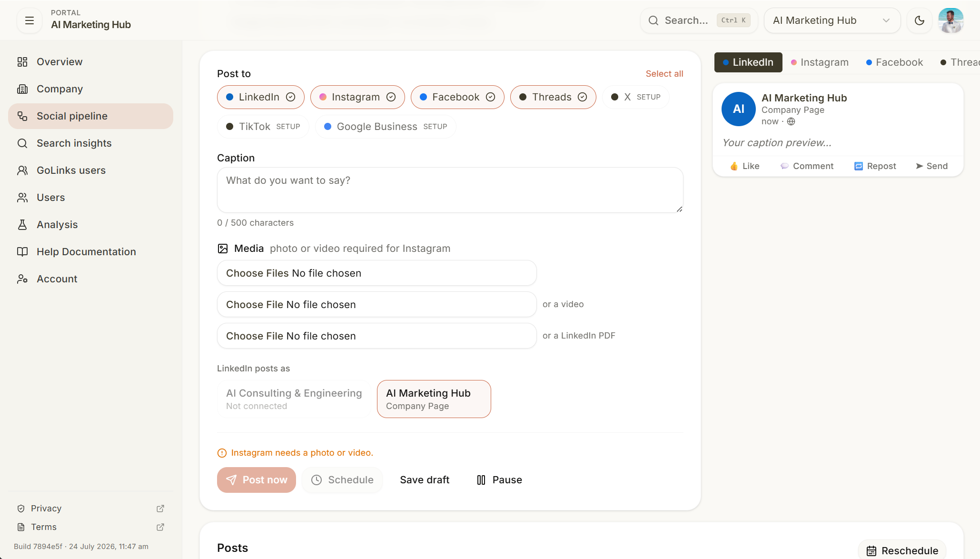Screen dimensions: 980x559
Task: Focus the Caption text area
Action: point(450,190)
